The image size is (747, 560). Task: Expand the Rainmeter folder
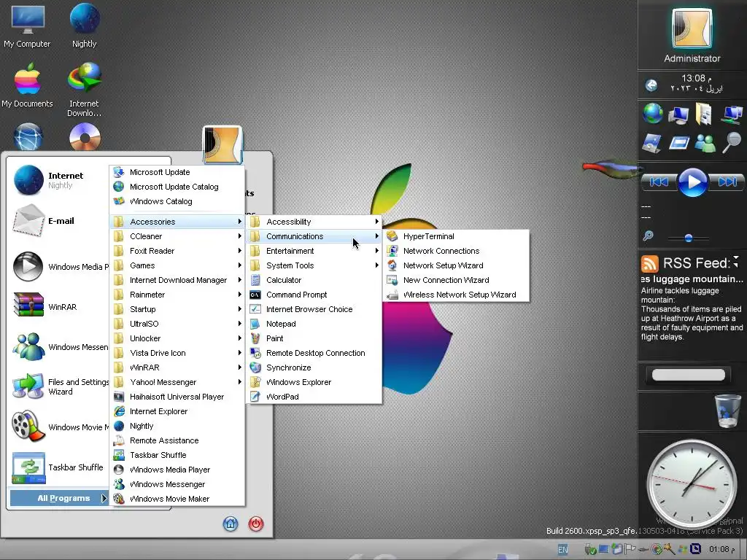[177, 295]
